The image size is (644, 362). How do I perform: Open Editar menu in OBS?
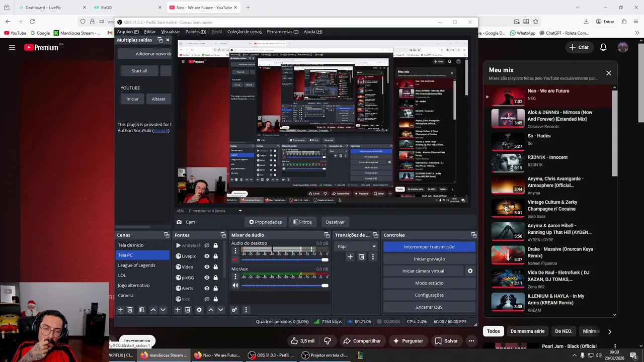[x=150, y=32]
